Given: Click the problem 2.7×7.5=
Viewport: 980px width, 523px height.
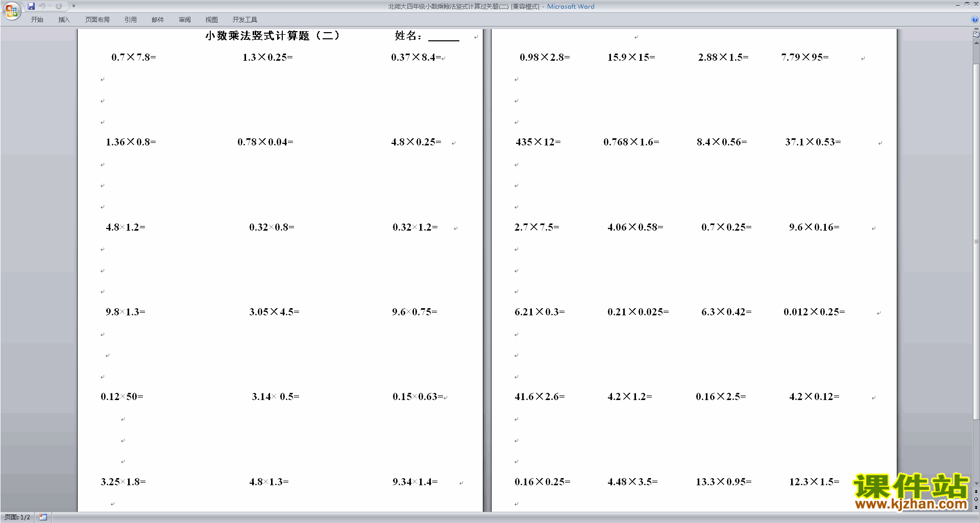Looking at the screenshot, I should [537, 227].
